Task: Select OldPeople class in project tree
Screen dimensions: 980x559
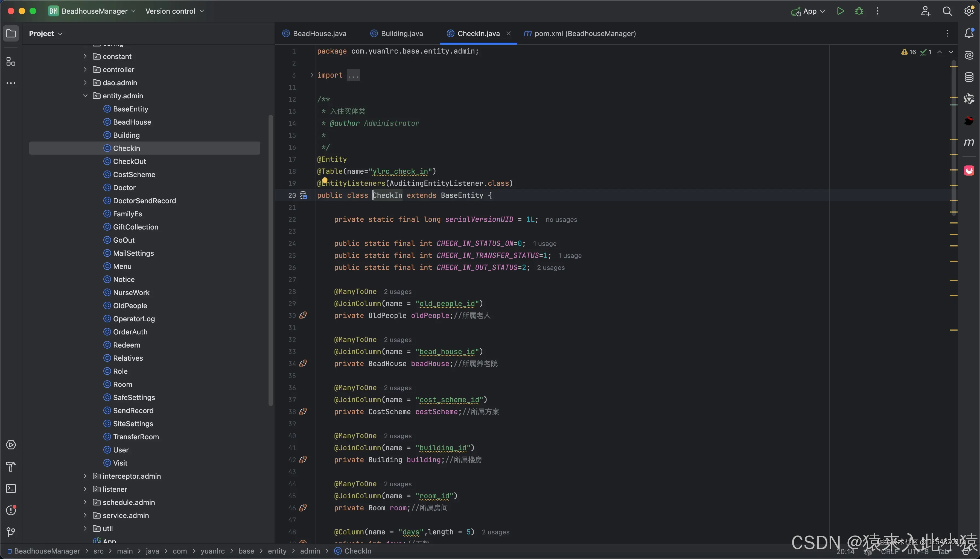Action: 130,306
